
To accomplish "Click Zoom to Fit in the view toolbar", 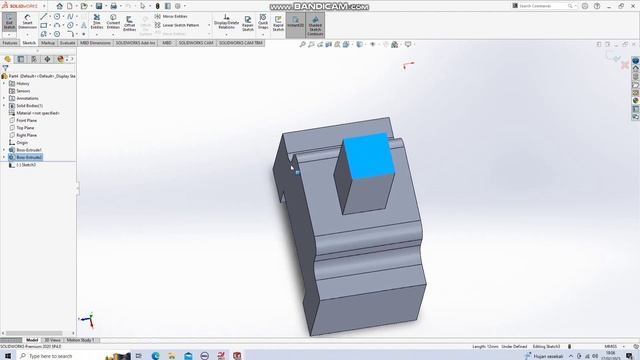I will click(302, 44).
